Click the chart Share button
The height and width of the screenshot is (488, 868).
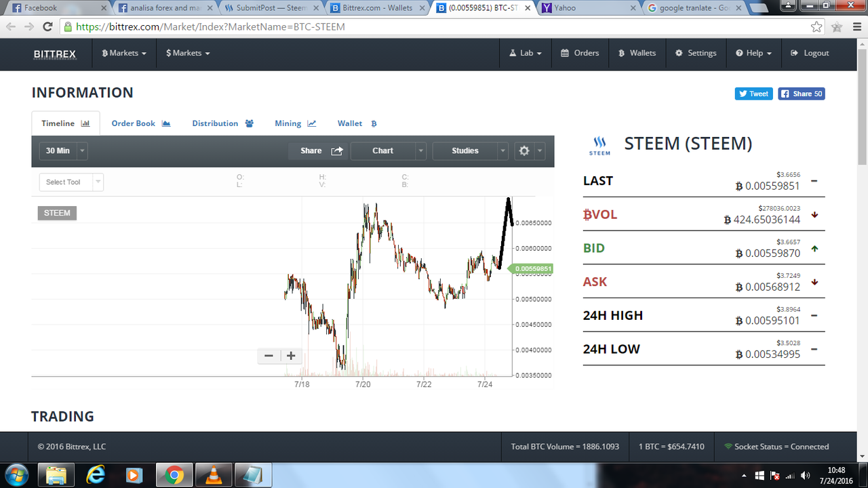[x=319, y=150]
